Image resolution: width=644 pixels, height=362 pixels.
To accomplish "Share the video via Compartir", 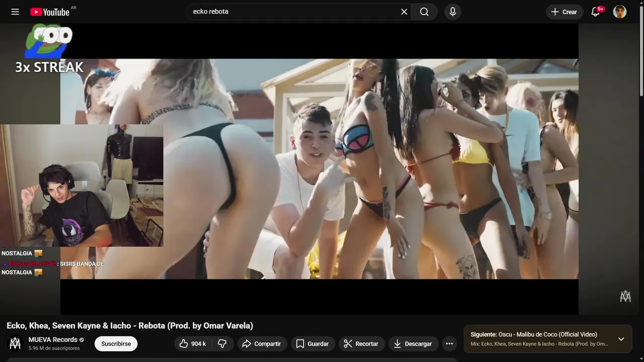I will (x=262, y=343).
